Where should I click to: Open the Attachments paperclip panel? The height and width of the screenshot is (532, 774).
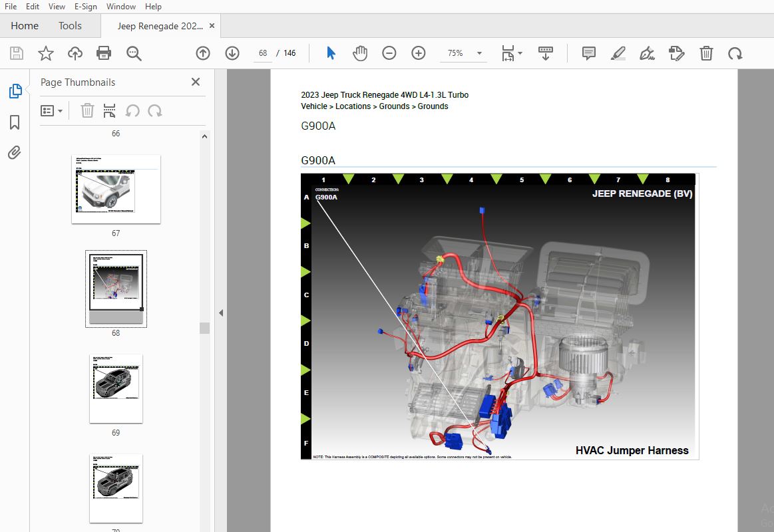click(15, 153)
